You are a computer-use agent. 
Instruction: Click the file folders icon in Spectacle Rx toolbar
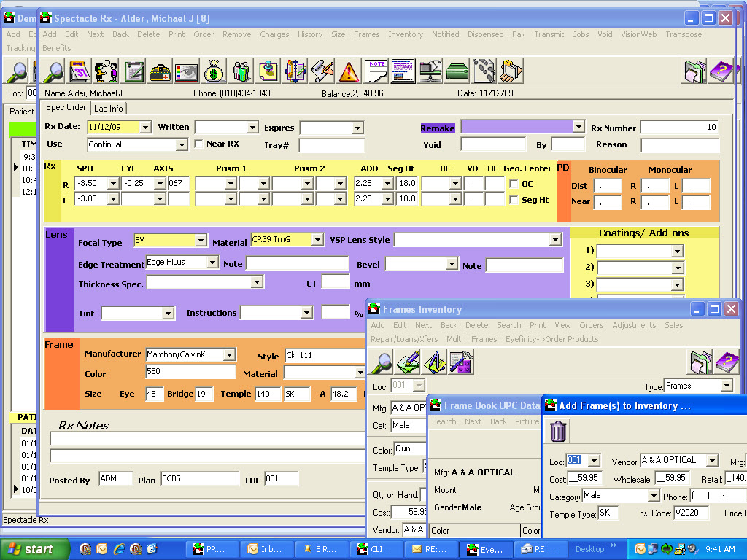tap(694, 71)
